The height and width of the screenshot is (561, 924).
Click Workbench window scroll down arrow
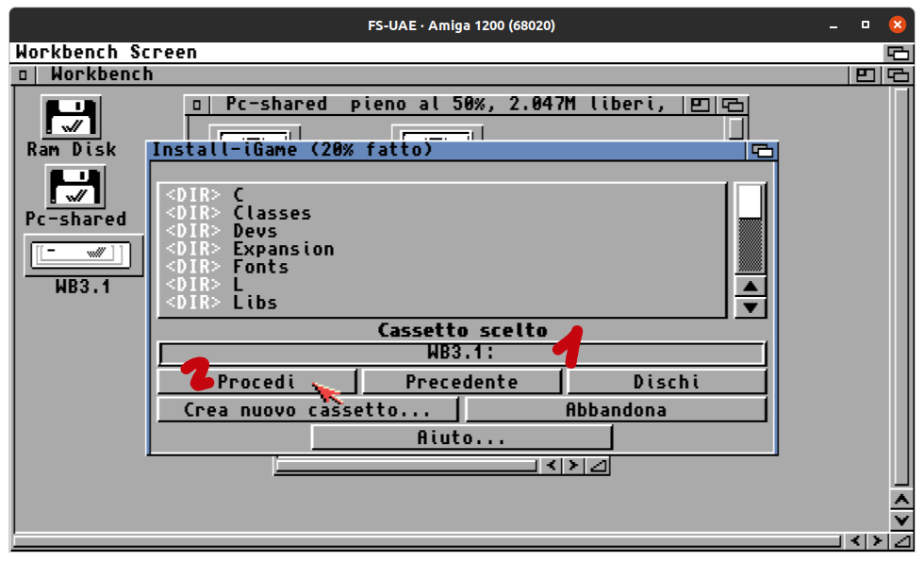(901, 520)
